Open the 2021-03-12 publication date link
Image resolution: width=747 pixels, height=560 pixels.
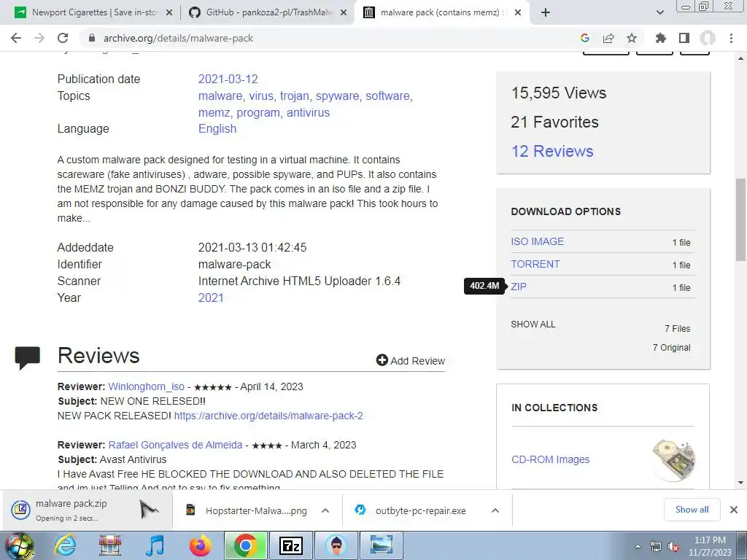228,79
